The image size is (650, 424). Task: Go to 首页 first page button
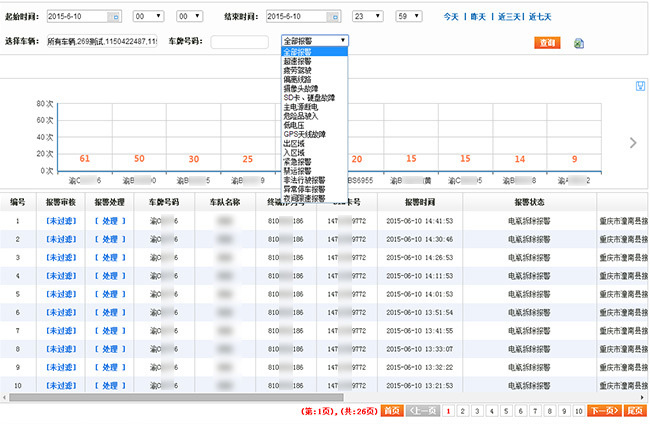(392, 411)
